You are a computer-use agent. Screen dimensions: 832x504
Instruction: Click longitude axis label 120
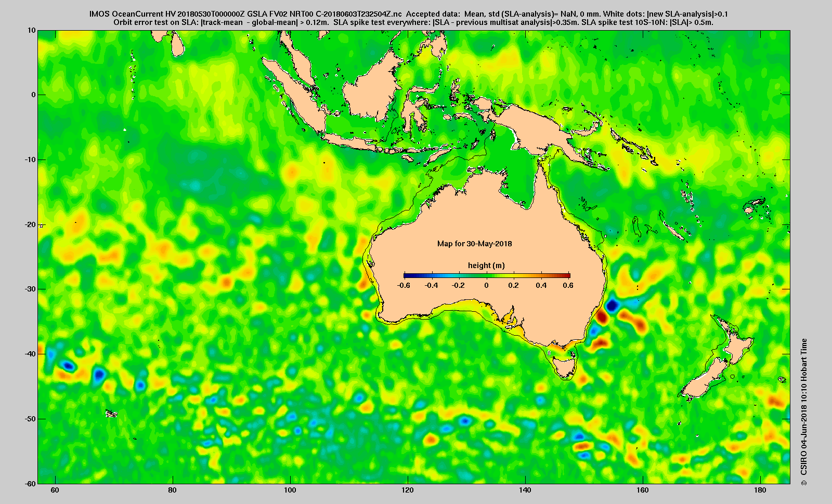pyautogui.click(x=408, y=490)
